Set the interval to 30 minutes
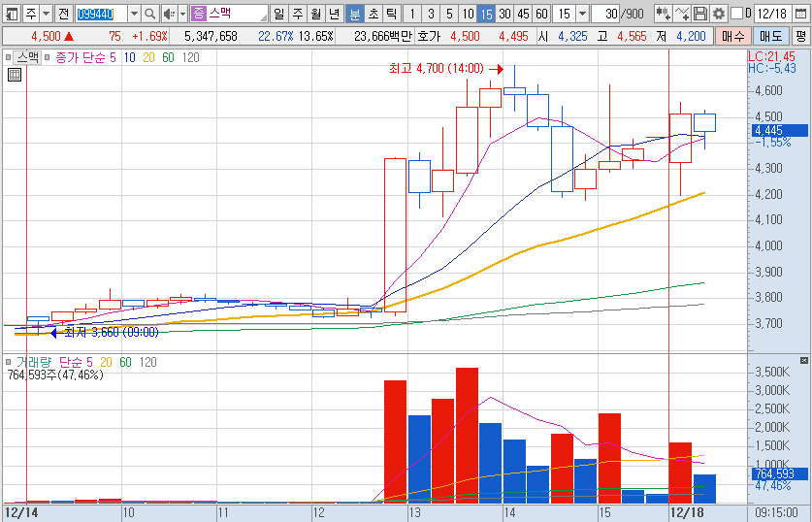Viewport: 812px width, 522px height. pos(504,14)
